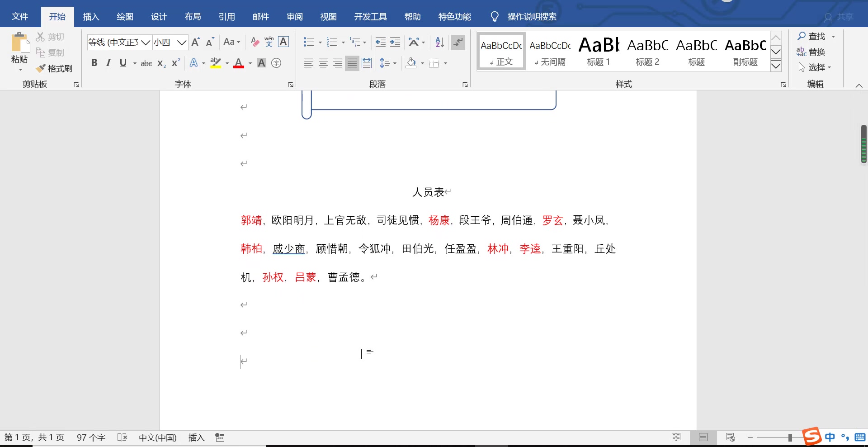Sort text with the A-Z sort icon
Viewport: 868px width, 447px height.
coord(439,42)
